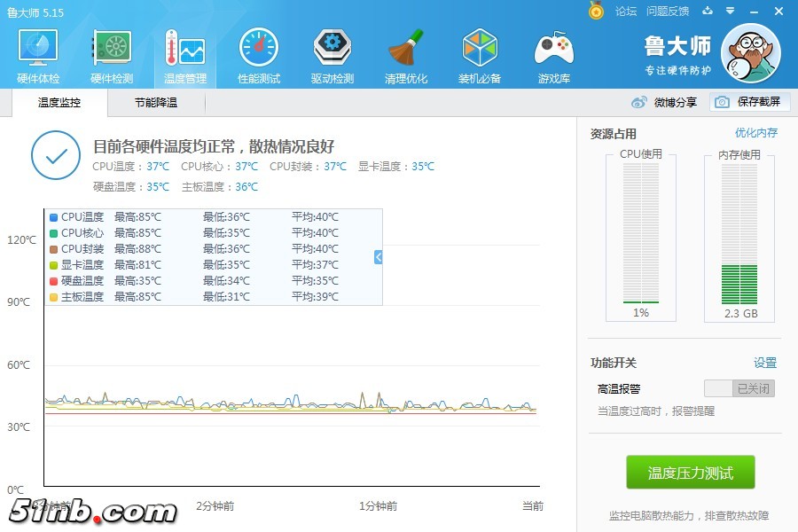Click the gold medal icon in title bar
This screenshot has width=798, height=532.
point(597,11)
